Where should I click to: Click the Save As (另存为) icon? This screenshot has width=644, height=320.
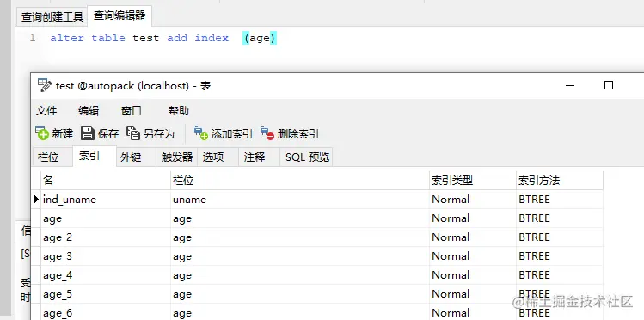[133, 133]
